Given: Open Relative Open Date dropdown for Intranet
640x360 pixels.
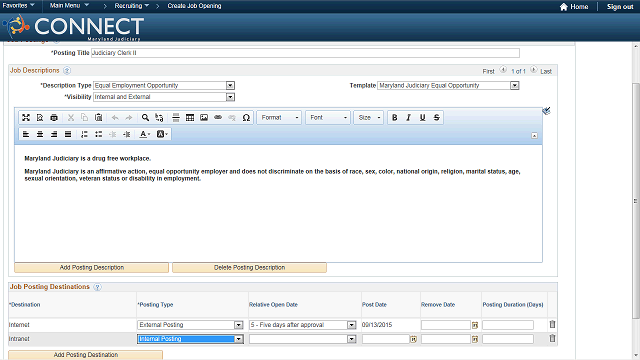Looking at the screenshot, I should (x=302, y=339).
